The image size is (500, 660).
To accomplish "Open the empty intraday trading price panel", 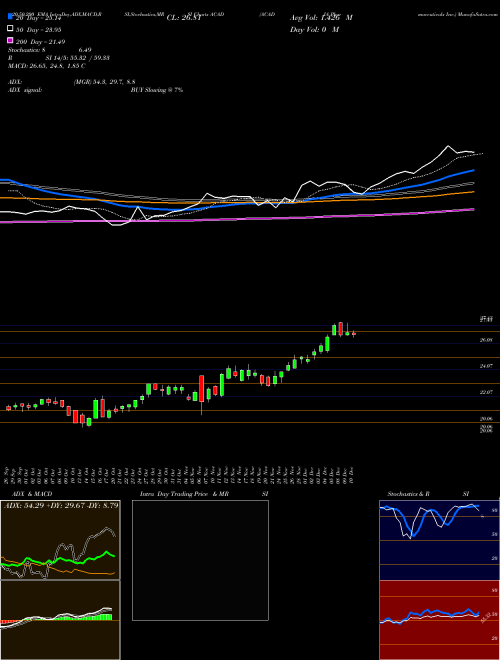I will tap(200, 560).
